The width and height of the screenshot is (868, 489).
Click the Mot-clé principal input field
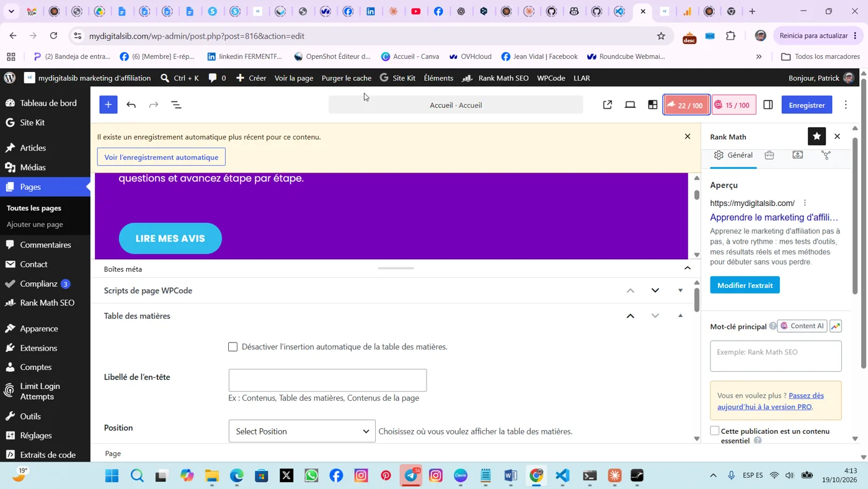[776, 356]
